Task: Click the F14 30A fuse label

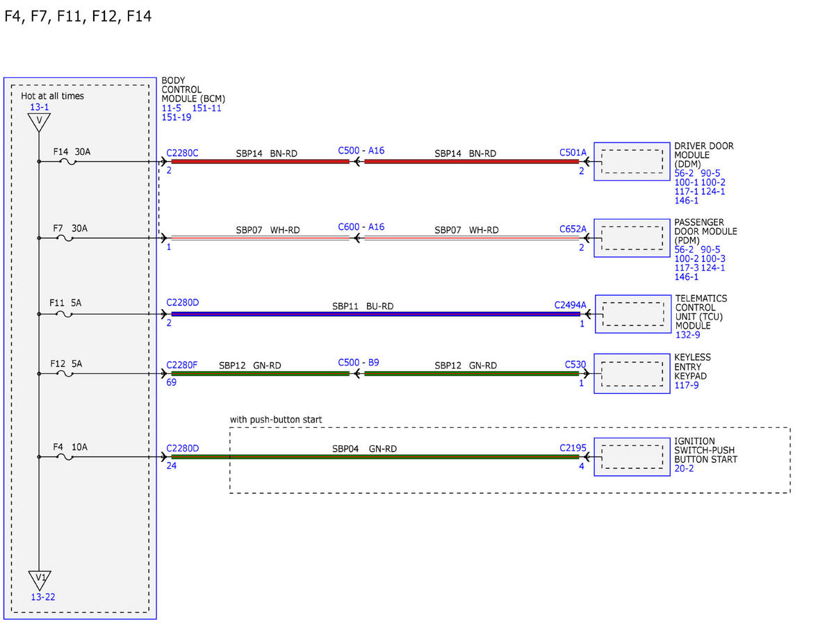Action: (x=71, y=151)
